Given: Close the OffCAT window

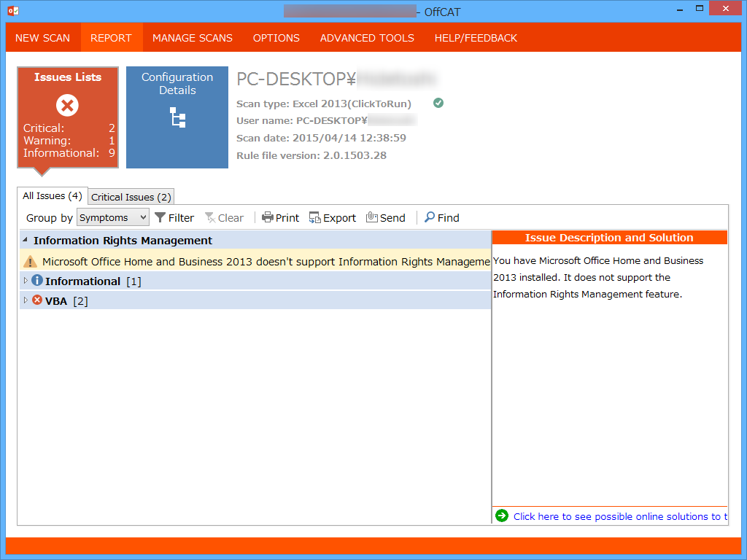Looking at the screenshot, I should click(x=726, y=9).
